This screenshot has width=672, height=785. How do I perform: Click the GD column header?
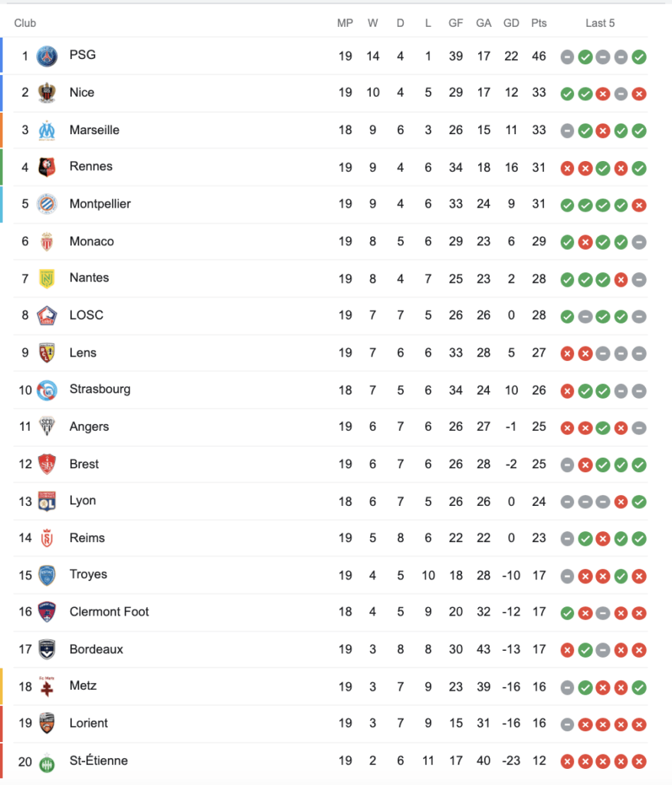[x=511, y=23]
